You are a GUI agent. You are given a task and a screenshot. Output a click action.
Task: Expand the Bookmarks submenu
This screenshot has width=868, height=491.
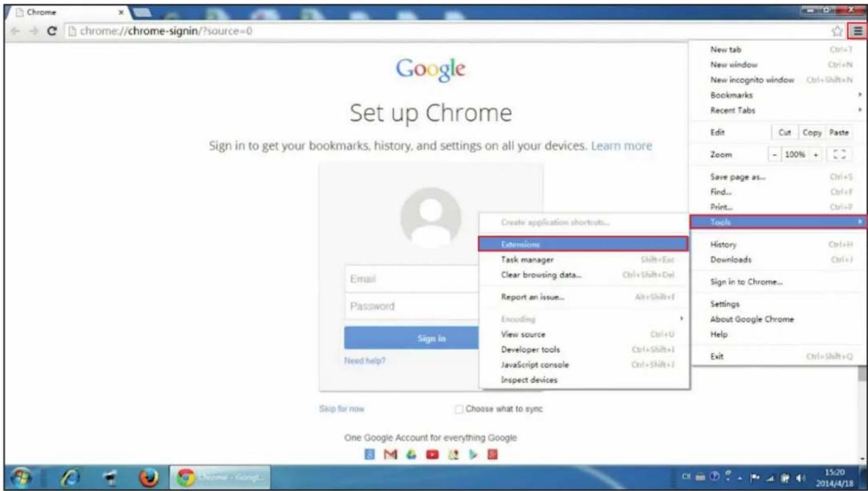click(x=778, y=95)
